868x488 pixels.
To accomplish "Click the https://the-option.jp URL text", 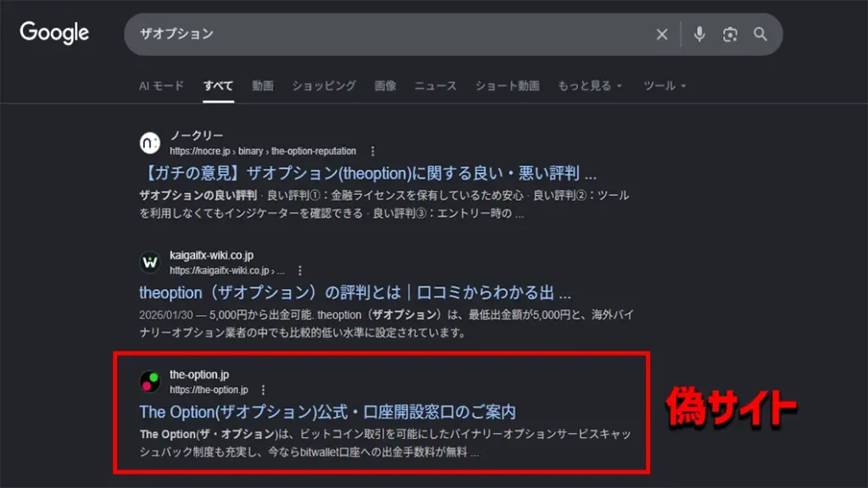I will pyautogui.click(x=209, y=390).
